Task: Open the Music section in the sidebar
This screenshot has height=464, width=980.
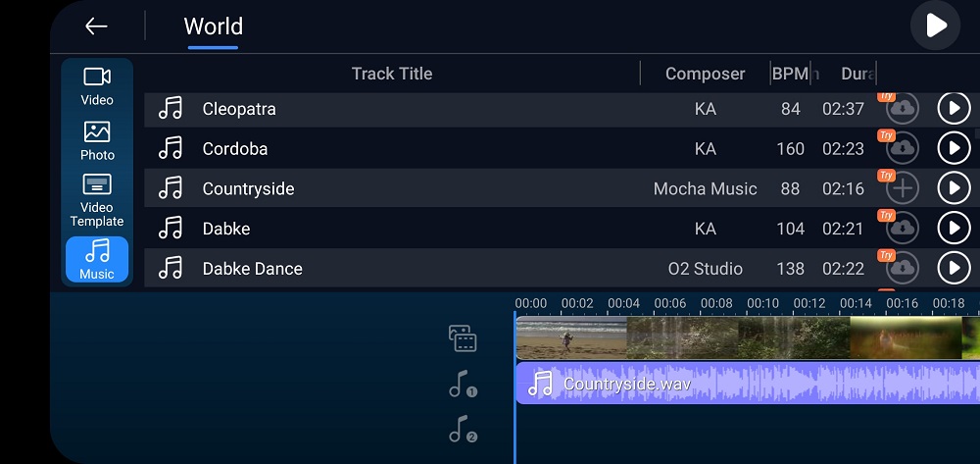Action: click(97, 259)
